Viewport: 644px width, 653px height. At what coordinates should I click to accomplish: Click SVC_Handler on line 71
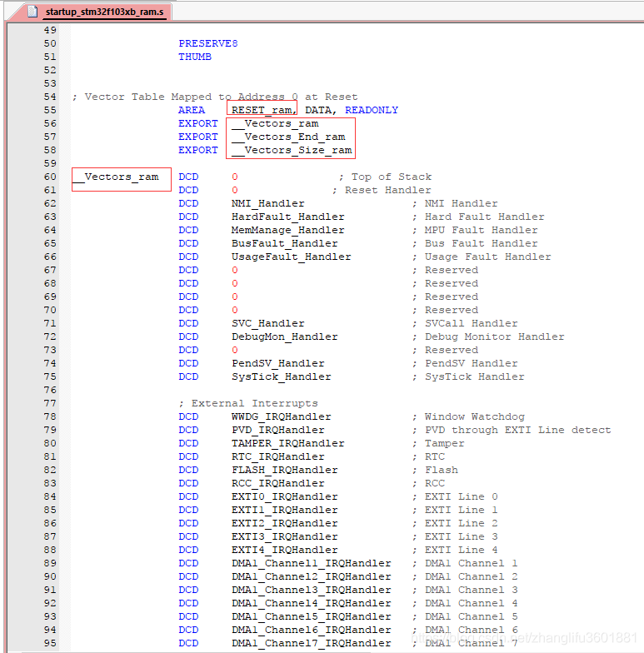pyautogui.click(x=268, y=323)
